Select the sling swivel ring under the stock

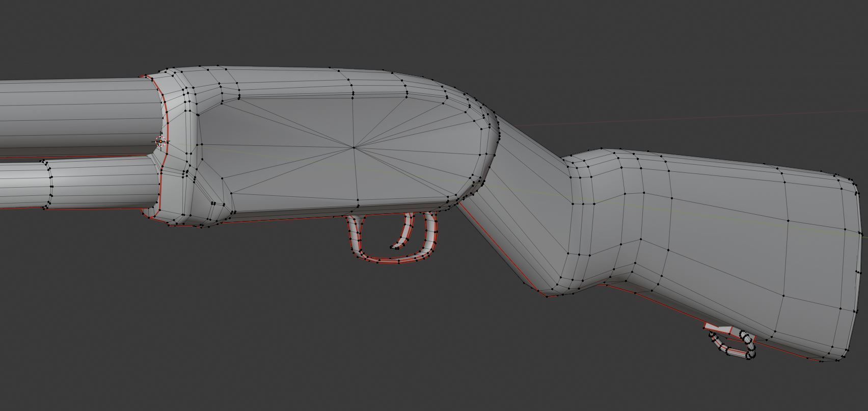tap(732, 344)
